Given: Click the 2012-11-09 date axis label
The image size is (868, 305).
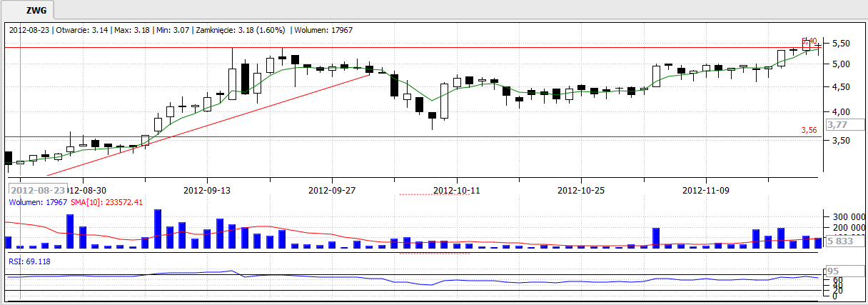Looking at the screenshot, I should coord(706,191).
